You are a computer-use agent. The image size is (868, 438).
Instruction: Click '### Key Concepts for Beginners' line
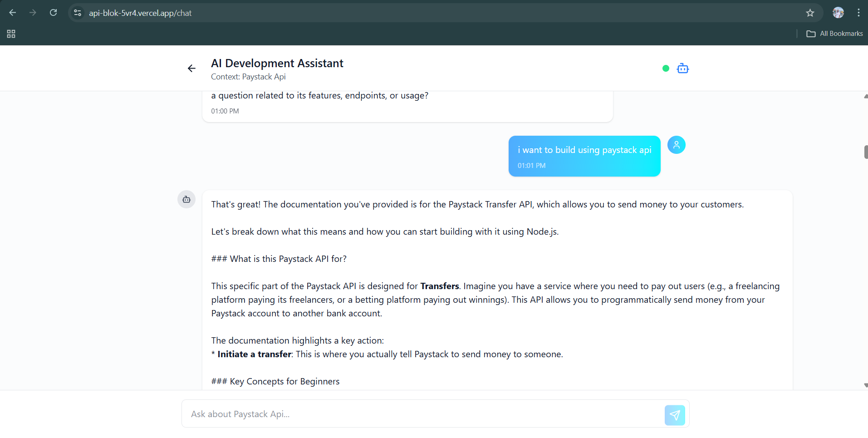[275, 381]
